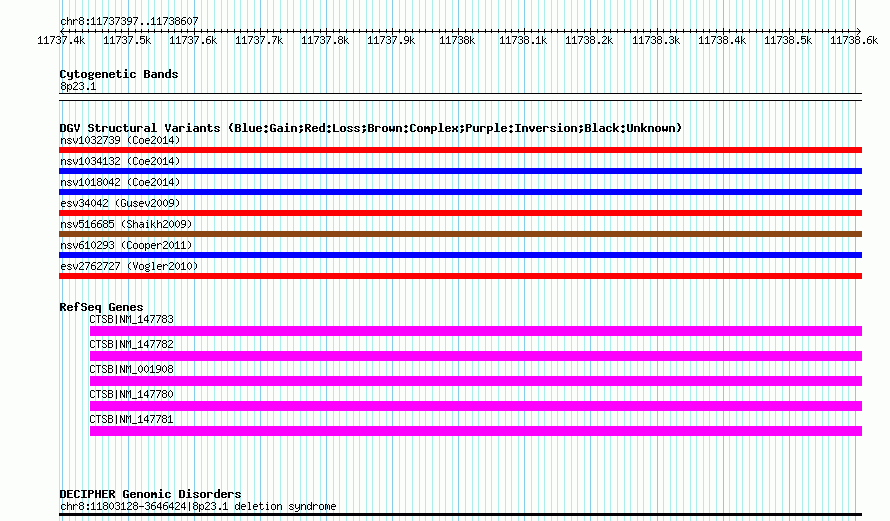Click the chr8:11737397..11738607 region label
This screenshot has width=890, height=521.
pos(129,22)
